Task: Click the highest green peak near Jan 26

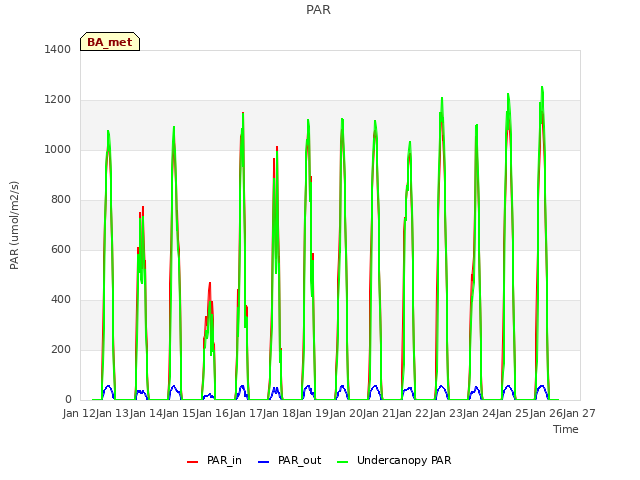Action: (542, 88)
